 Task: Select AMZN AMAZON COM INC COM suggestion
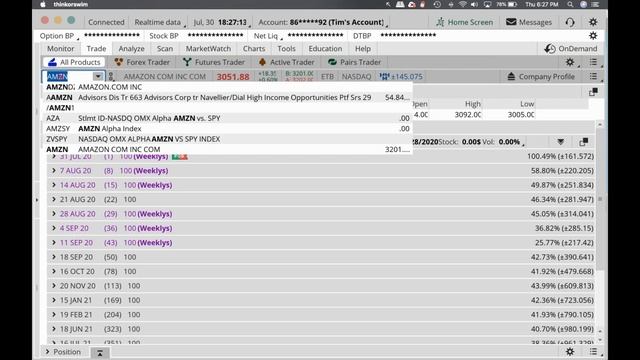tap(227, 149)
